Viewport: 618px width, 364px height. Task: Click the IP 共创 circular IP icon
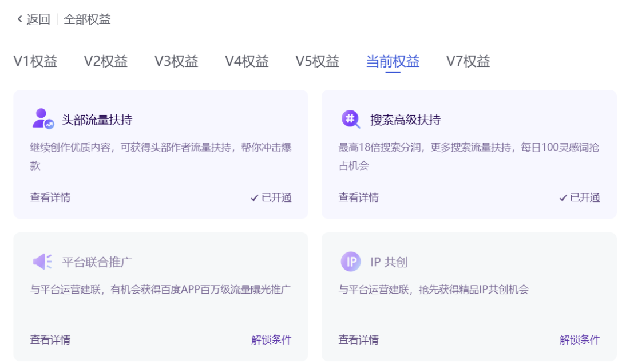click(x=351, y=260)
